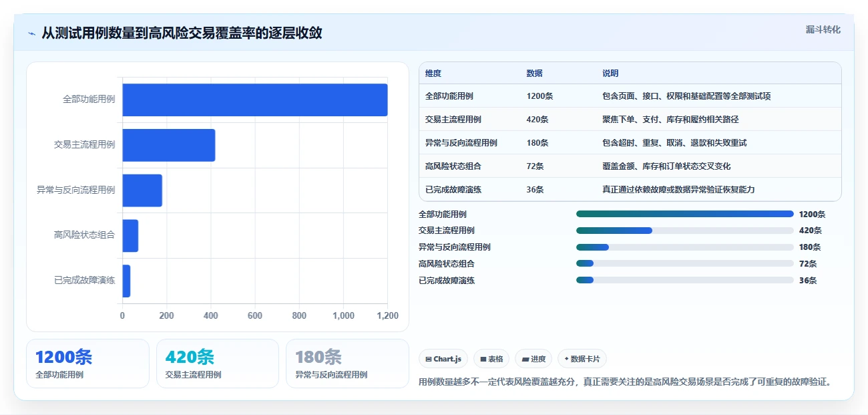Click the description 真正通过依赖故障或数据异常验证恢复能力
Screen dimensions: 868x415
pos(678,190)
